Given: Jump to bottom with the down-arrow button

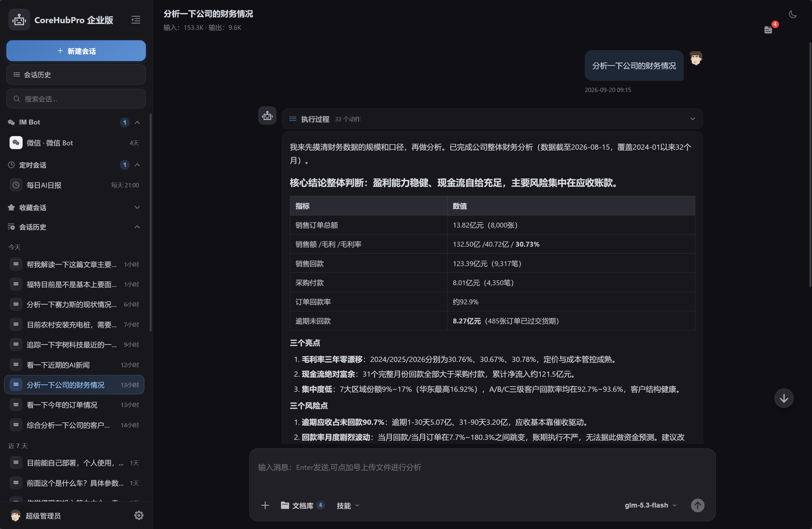Looking at the screenshot, I should tap(784, 398).
